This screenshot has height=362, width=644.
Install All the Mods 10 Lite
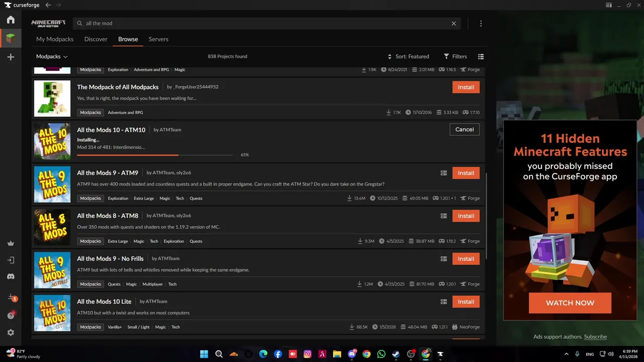tap(466, 302)
